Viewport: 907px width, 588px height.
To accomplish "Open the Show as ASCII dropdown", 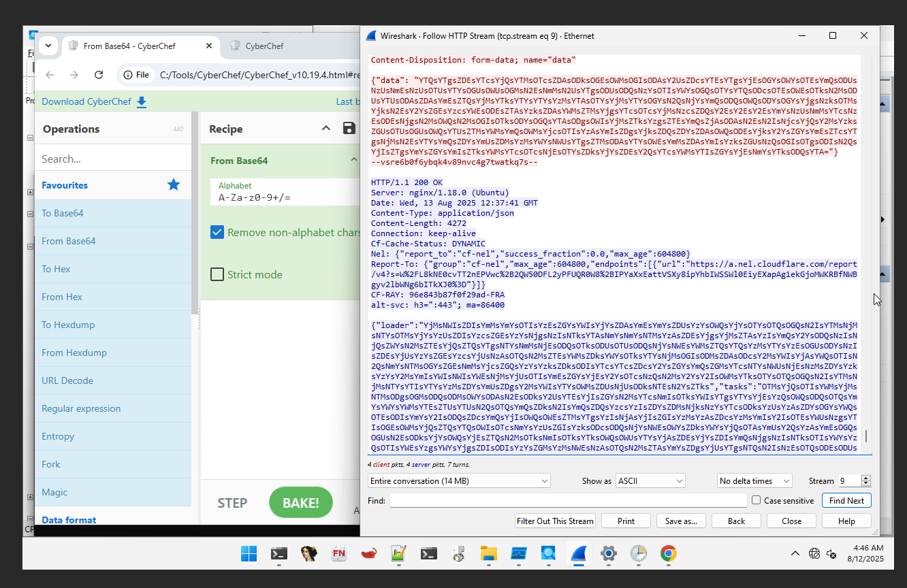I will pyautogui.click(x=650, y=480).
